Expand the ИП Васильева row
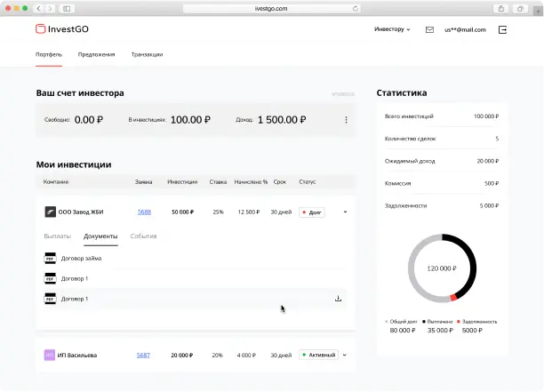Screen dimensions: 544x392 pos(345,355)
